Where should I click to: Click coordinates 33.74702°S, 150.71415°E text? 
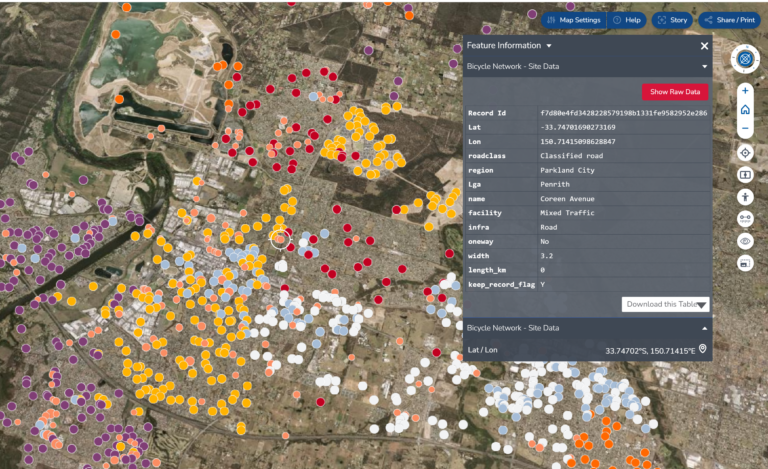coord(650,351)
